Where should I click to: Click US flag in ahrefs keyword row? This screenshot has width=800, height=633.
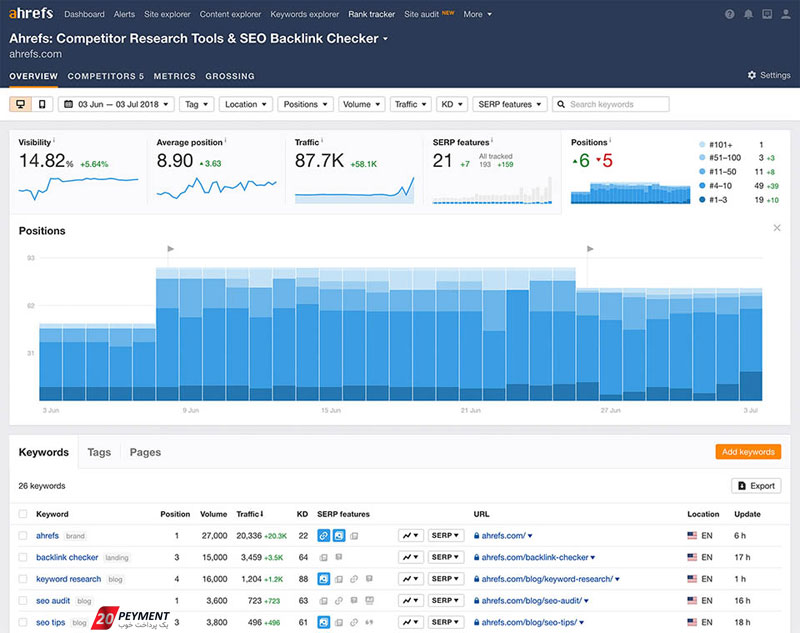[x=692, y=536]
